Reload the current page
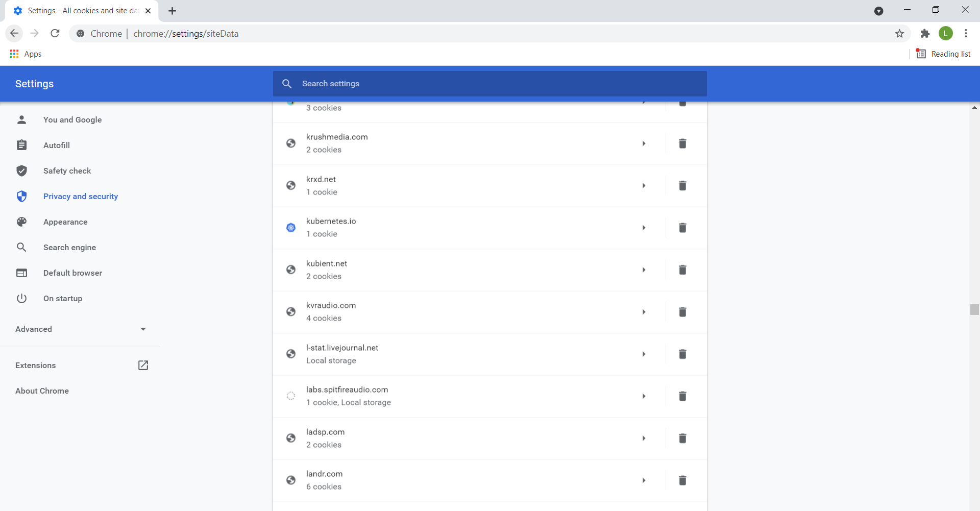 (55, 34)
